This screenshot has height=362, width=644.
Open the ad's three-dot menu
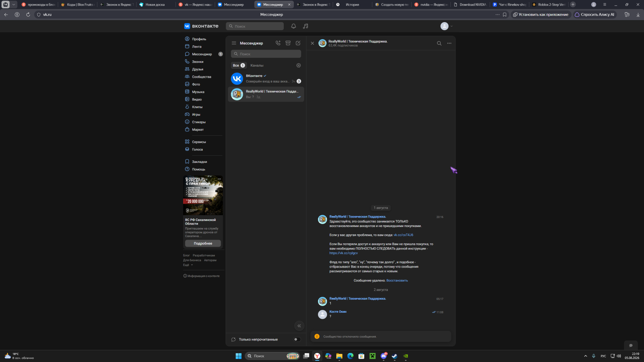(x=219, y=179)
